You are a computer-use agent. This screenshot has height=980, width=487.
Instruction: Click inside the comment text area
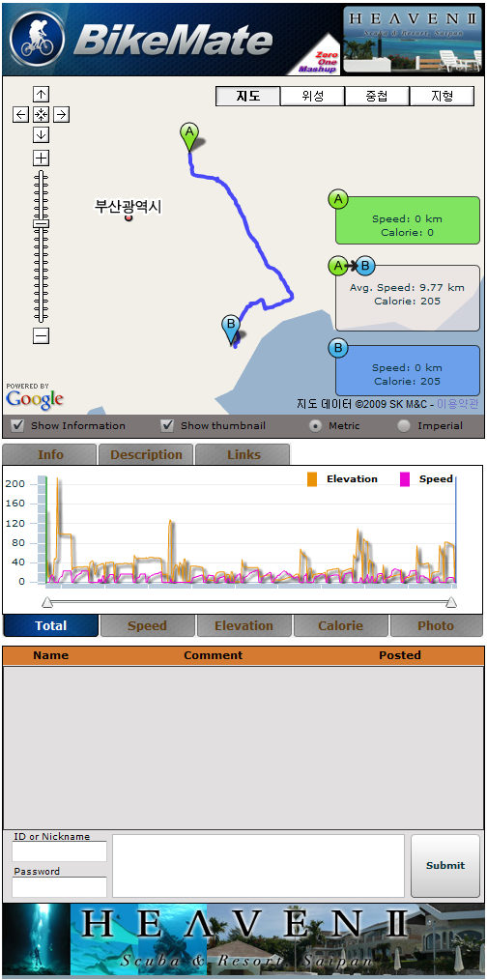(258, 866)
